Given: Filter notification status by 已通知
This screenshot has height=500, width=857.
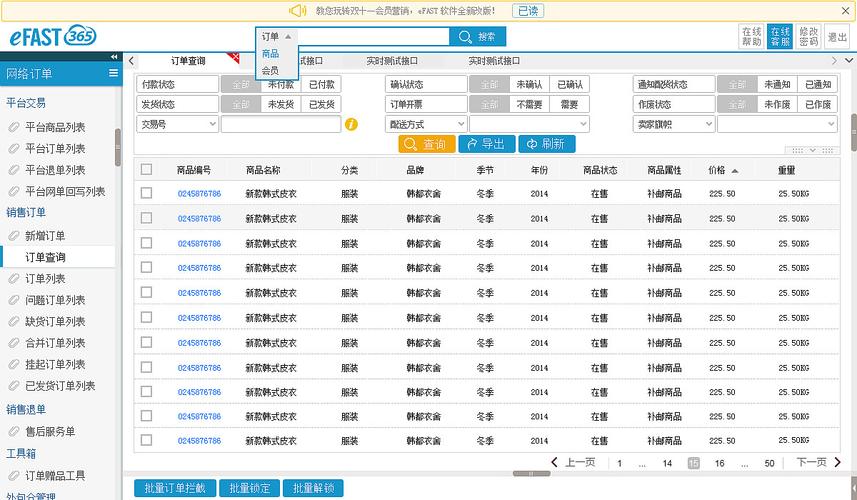Looking at the screenshot, I should coord(818,84).
